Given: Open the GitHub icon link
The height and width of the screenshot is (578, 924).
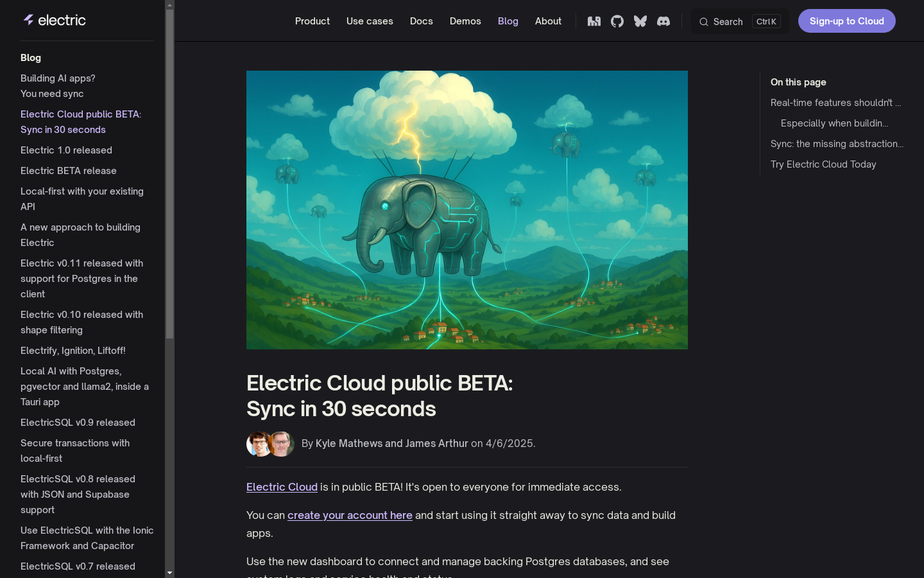Looking at the screenshot, I should click(x=617, y=21).
